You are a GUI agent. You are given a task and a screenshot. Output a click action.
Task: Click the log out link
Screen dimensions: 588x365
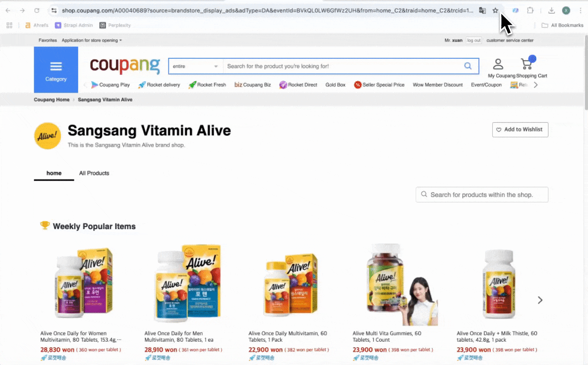coord(473,40)
